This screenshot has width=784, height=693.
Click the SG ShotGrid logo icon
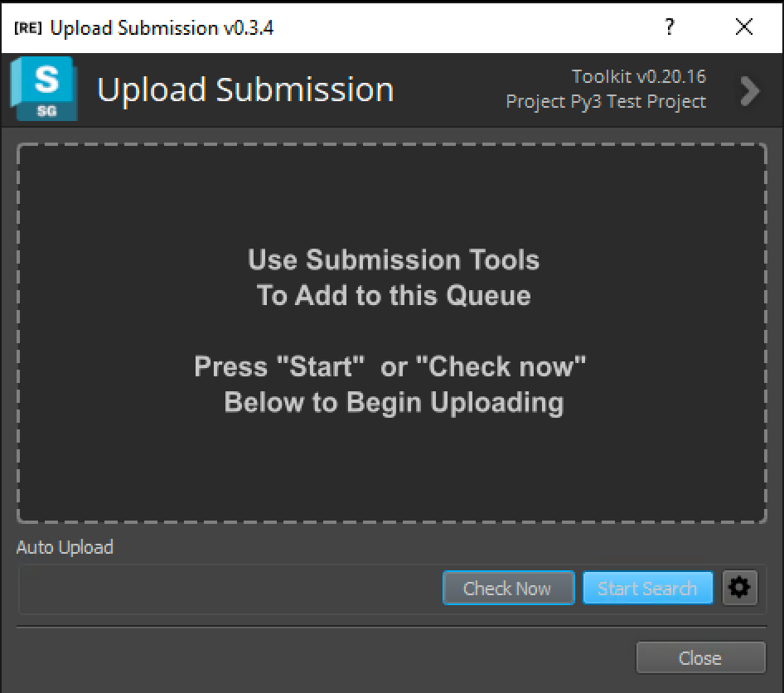point(44,89)
